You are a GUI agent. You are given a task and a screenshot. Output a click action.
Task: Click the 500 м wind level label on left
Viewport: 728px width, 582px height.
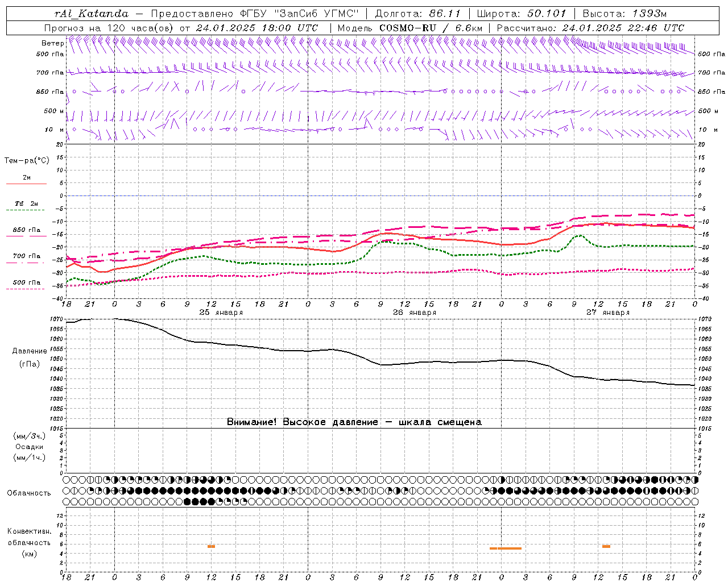click(x=54, y=111)
